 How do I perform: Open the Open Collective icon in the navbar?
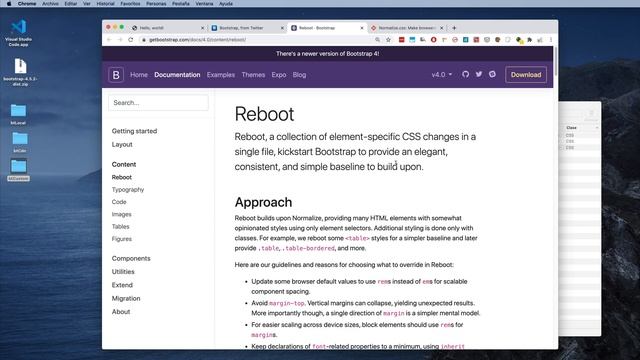point(492,74)
